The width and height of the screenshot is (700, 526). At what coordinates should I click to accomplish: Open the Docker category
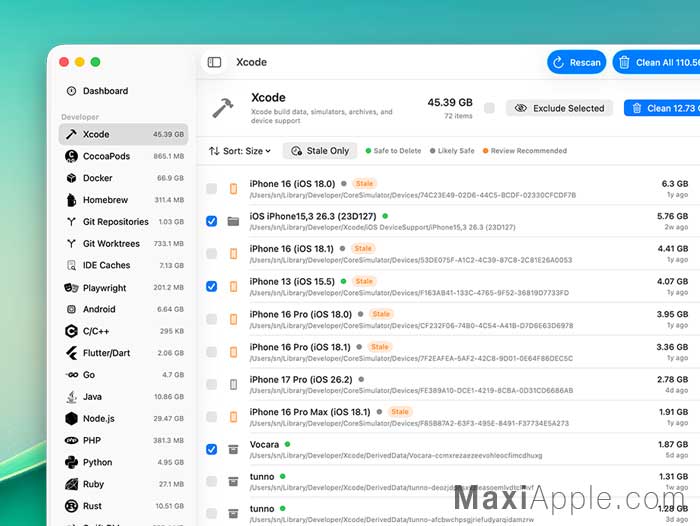click(123, 178)
